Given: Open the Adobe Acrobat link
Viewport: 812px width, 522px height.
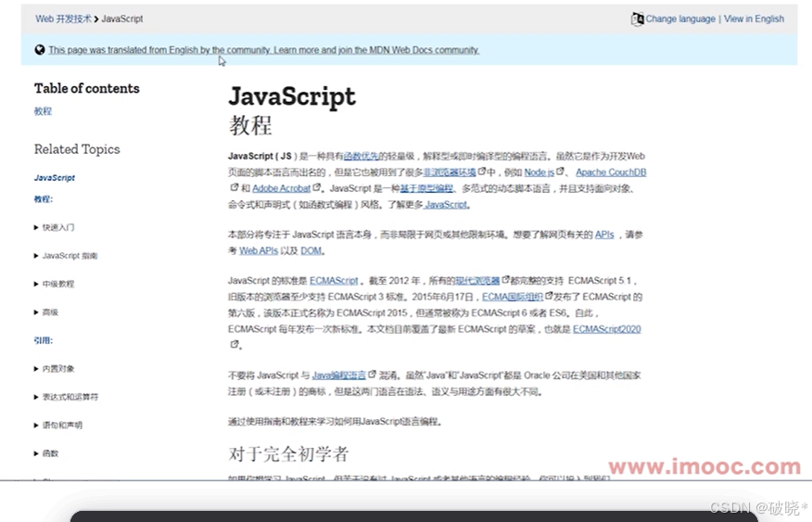Looking at the screenshot, I should (282, 188).
